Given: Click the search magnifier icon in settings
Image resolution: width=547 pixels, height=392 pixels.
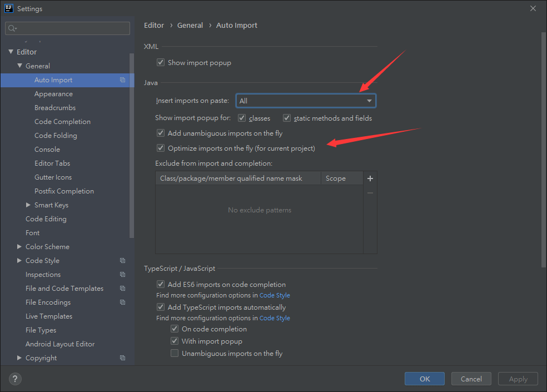Looking at the screenshot, I should tap(12, 28).
